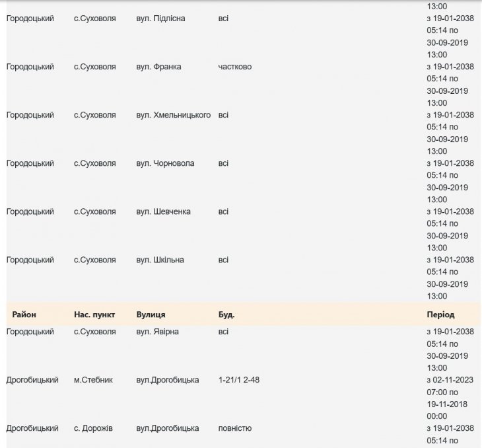Viewport: 482px width, 448px height.
Task: Click the с. Дорожів settlement cell
Action: (93, 428)
